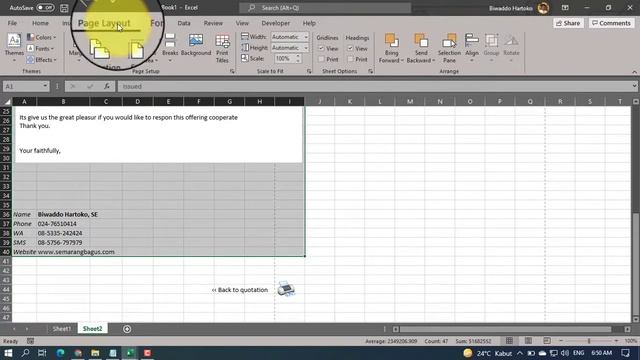
Task: Click zoom in plus button
Action: [x=616, y=341]
